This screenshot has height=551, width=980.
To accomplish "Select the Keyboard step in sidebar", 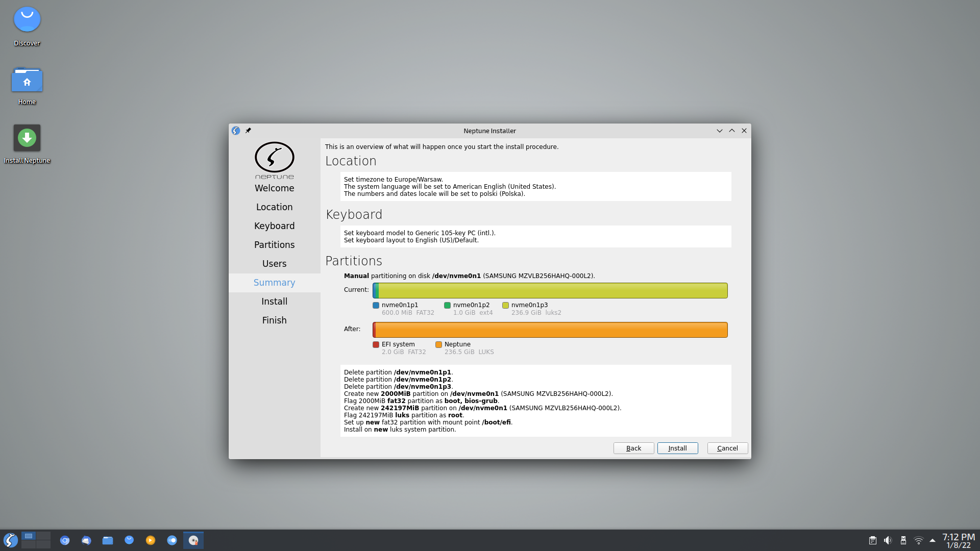I will pyautogui.click(x=275, y=226).
